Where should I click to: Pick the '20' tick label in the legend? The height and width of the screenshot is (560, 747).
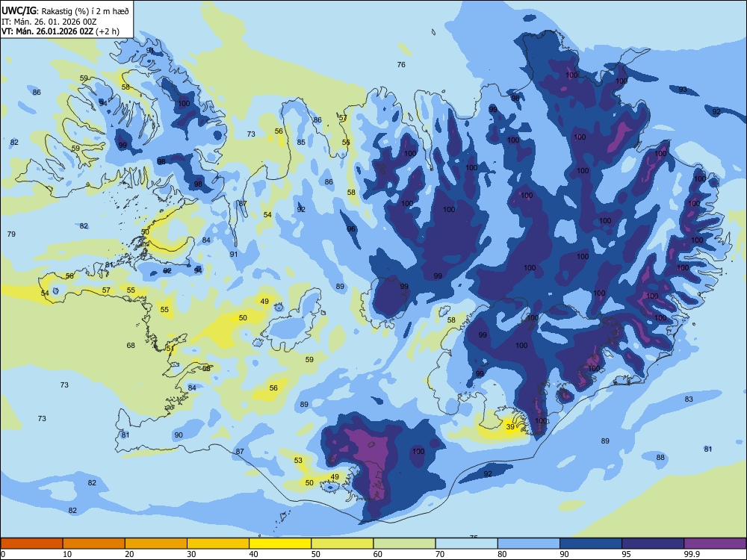click(129, 554)
